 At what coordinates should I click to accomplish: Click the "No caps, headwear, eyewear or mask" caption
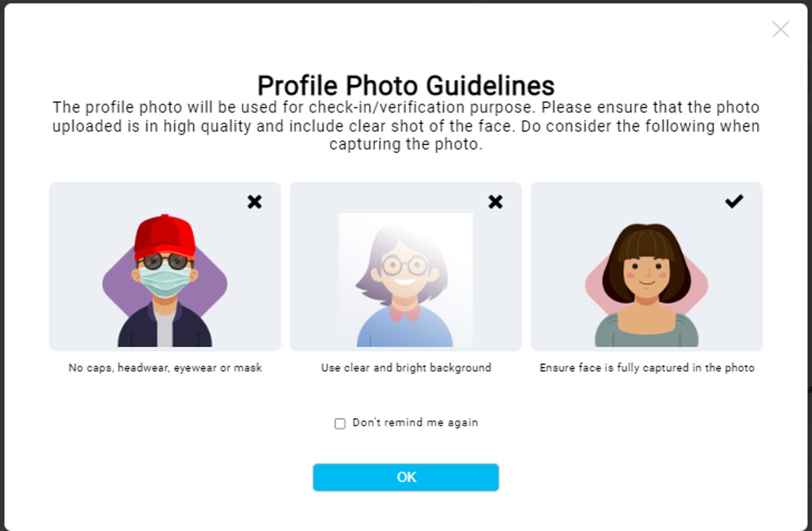[x=165, y=368]
